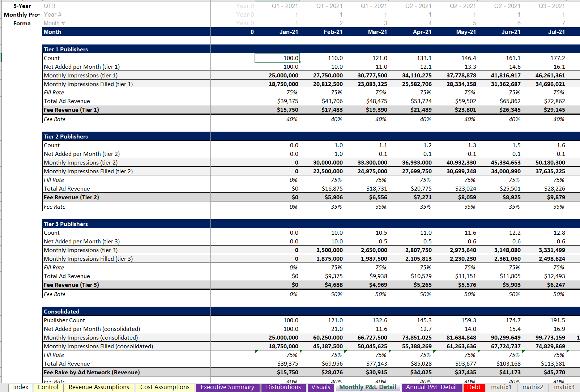Open the matrix1 sheet tab
Image resolution: width=580 pixels, height=392 pixels.
click(x=501, y=387)
